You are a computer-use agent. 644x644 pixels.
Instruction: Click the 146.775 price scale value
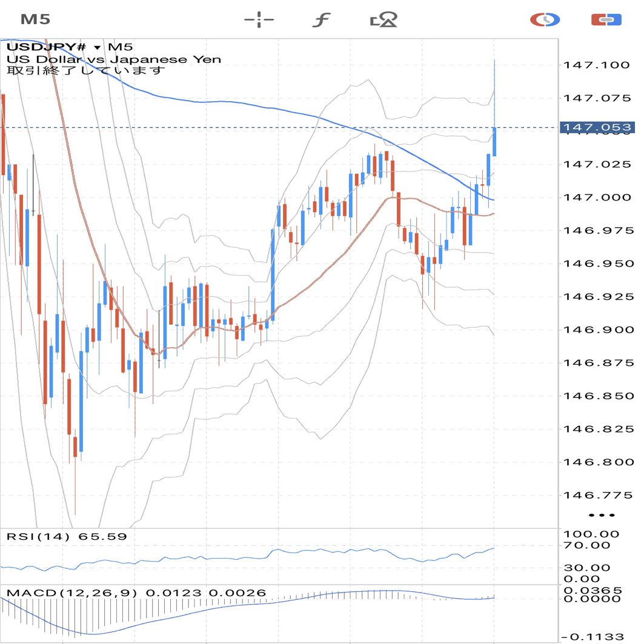tap(597, 495)
